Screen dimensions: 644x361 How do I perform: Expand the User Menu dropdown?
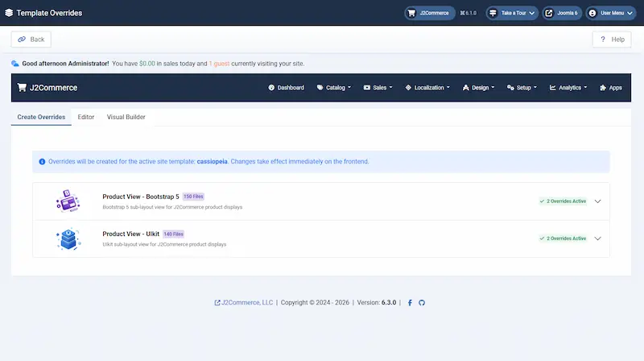[611, 13]
